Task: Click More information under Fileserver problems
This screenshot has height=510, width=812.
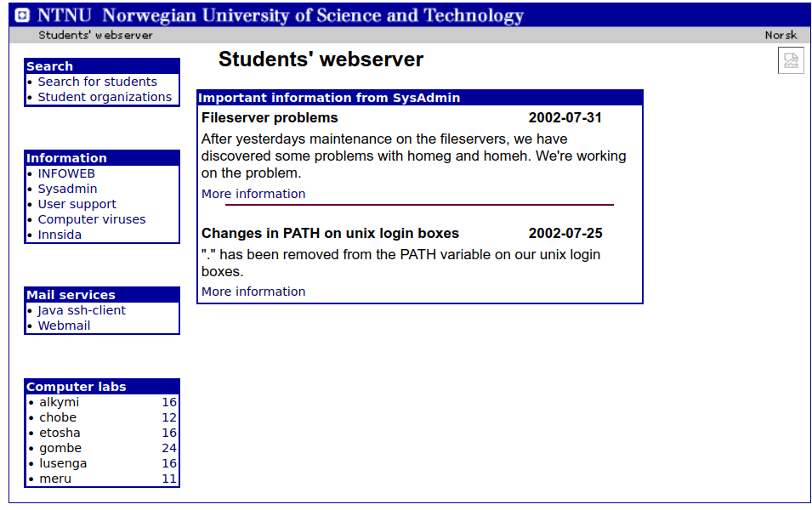Action: tap(253, 194)
